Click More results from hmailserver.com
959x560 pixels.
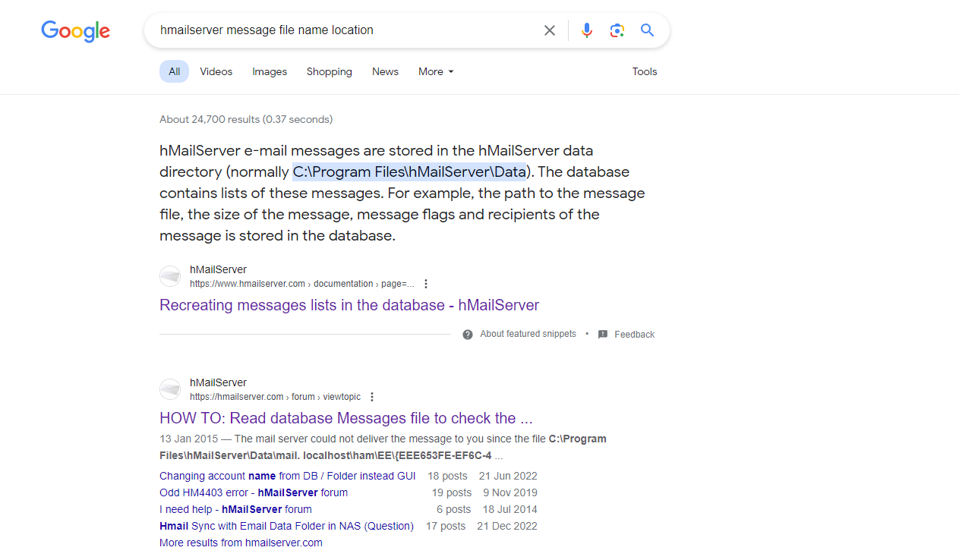pyautogui.click(x=241, y=543)
